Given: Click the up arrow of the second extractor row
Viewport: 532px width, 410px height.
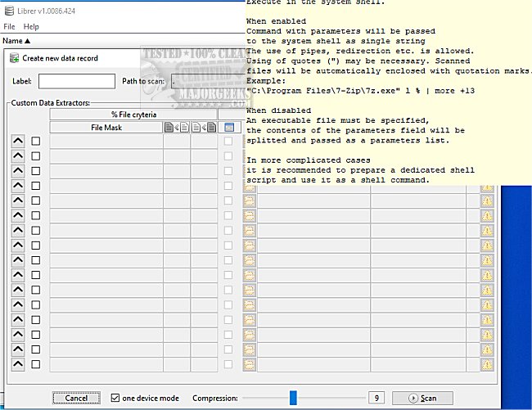Looking at the screenshot, I should 17,156.
